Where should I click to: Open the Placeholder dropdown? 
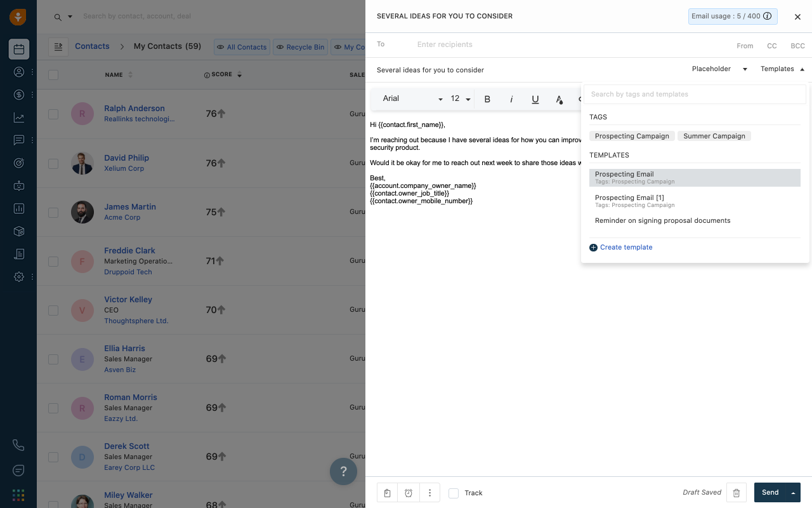[719, 69]
